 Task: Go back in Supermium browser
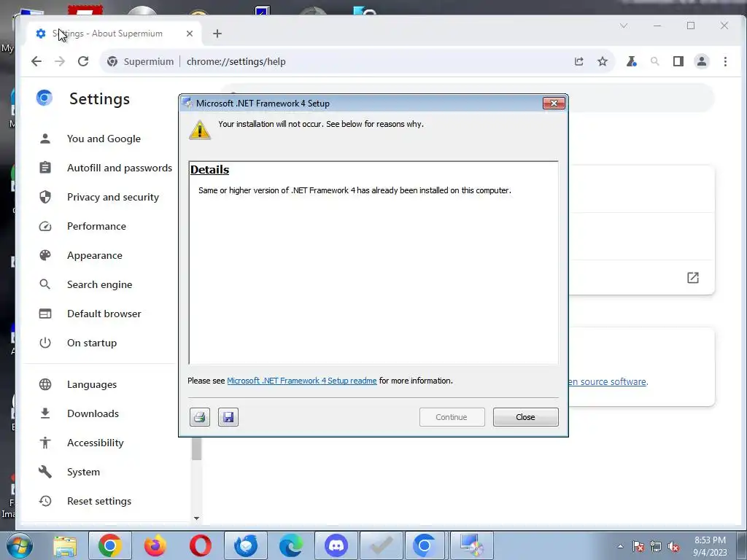(36, 61)
